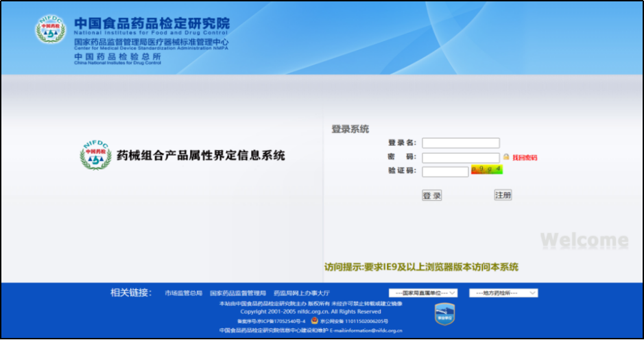Click the 药械组合产品属性界定信息系统 title
The width and height of the screenshot is (644, 340).
click(x=201, y=155)
